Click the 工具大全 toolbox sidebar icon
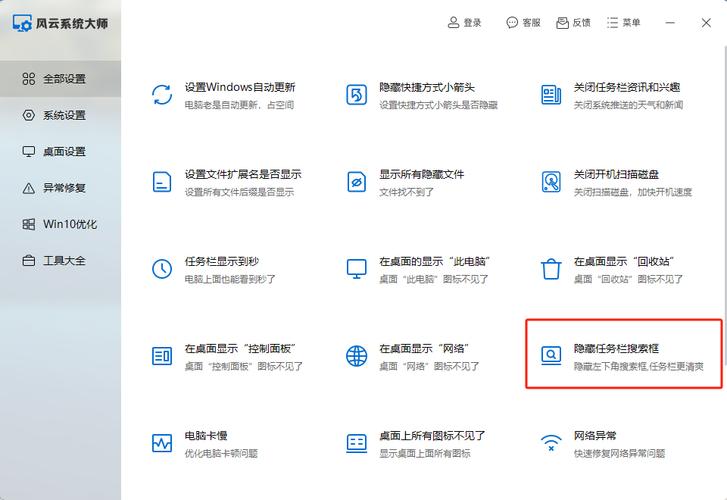 coord(29,261)
